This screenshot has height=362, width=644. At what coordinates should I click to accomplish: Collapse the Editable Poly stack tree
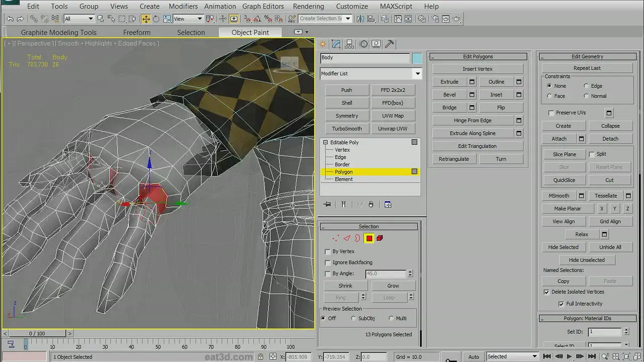[x=326, y=142]
